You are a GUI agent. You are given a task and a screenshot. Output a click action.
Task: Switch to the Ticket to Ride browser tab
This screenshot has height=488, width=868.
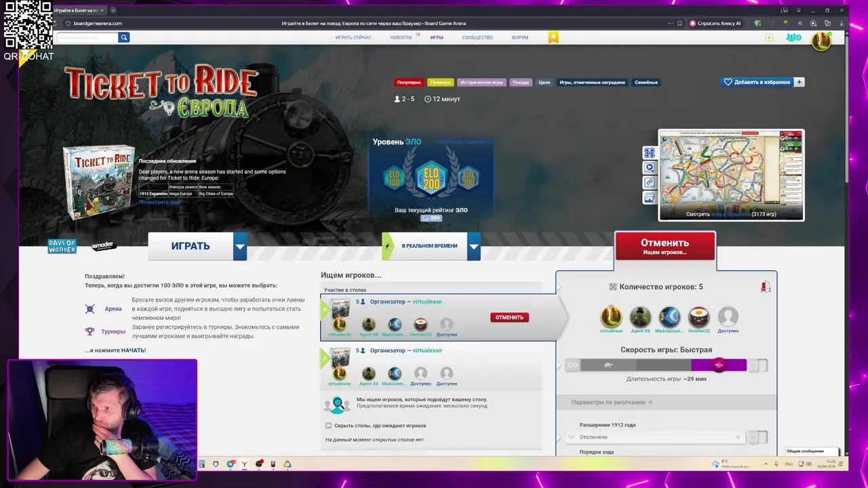(78, 10)
